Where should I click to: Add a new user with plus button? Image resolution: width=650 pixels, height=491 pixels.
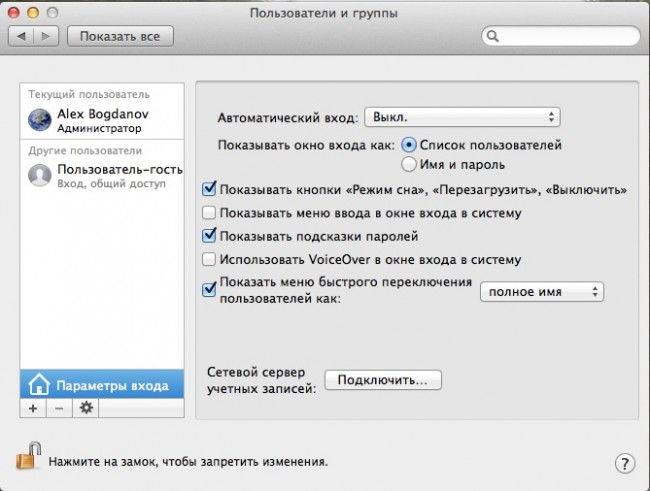[x=33, y=408]
